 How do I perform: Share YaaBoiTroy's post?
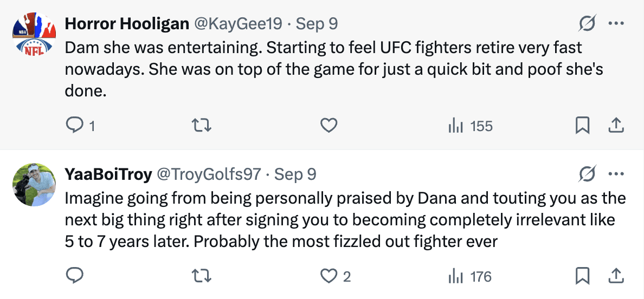(x=616, y=276)
